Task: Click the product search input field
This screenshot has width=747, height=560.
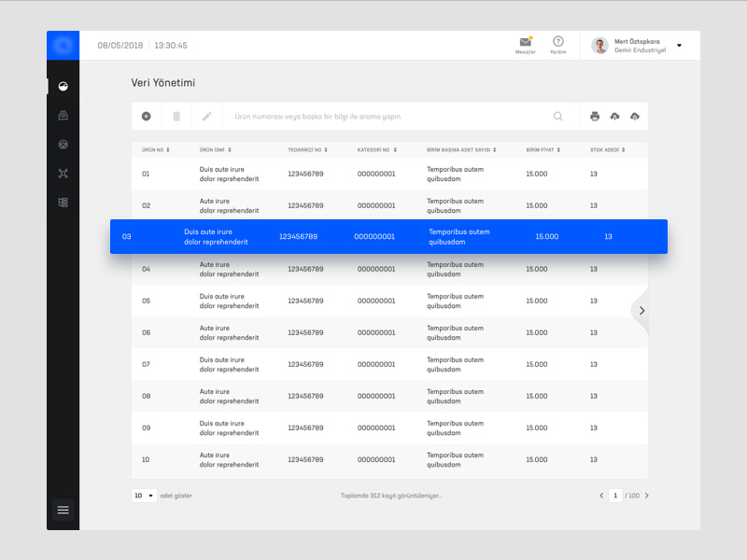Action: point(383,117)
